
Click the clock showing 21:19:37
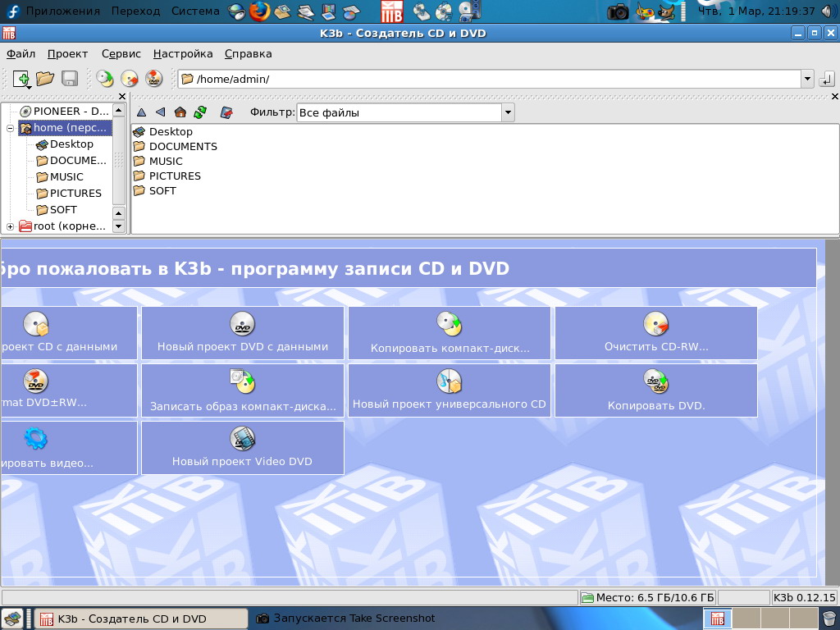pos(756,11)
